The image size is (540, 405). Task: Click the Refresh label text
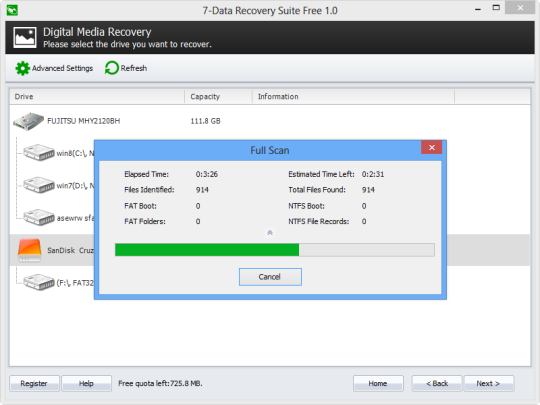tap(134, 68)
